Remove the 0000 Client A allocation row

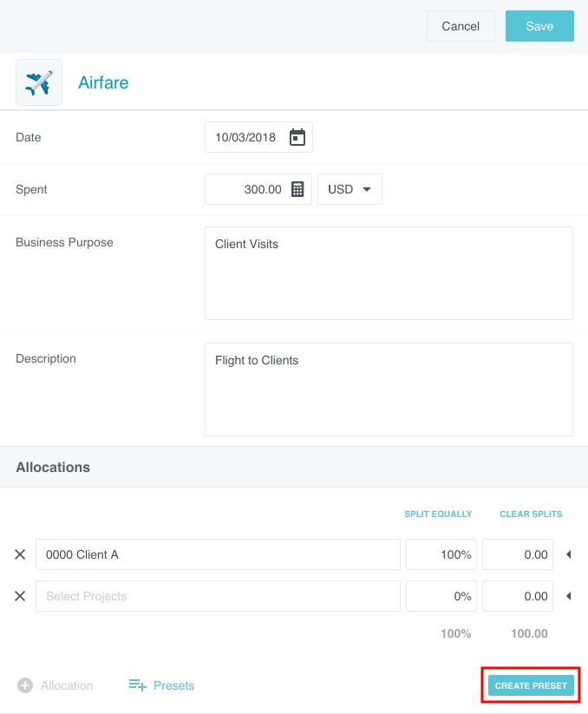[x=20, y=554]
